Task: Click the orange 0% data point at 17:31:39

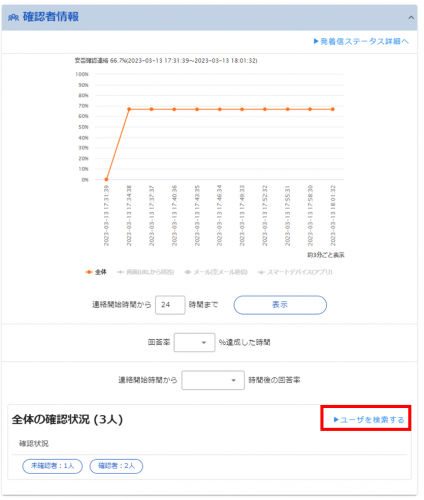Action: [x=106, y=179]
